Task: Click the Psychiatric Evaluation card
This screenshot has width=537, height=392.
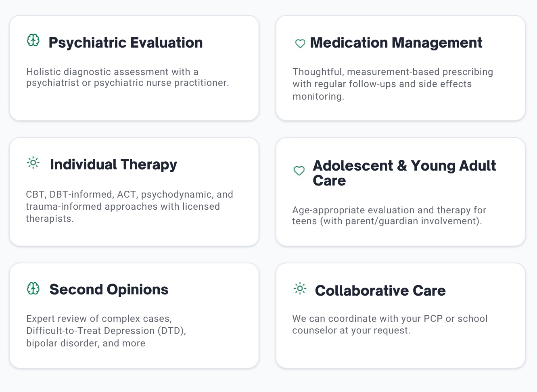Action: 134,68
